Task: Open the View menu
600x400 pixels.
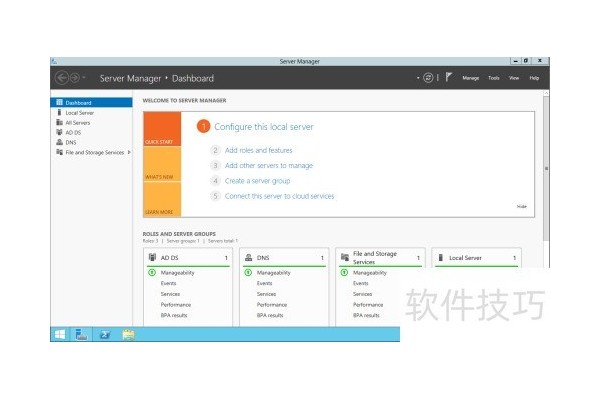Action: [x=514, y=78]
